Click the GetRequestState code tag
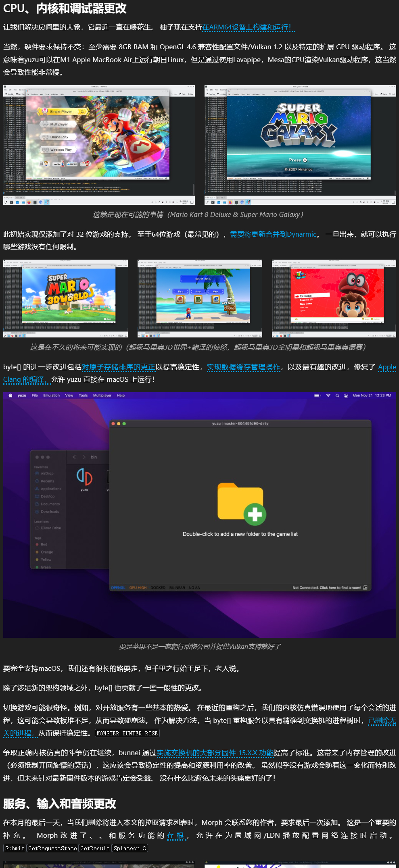399x868 pixels. (52, 848)
